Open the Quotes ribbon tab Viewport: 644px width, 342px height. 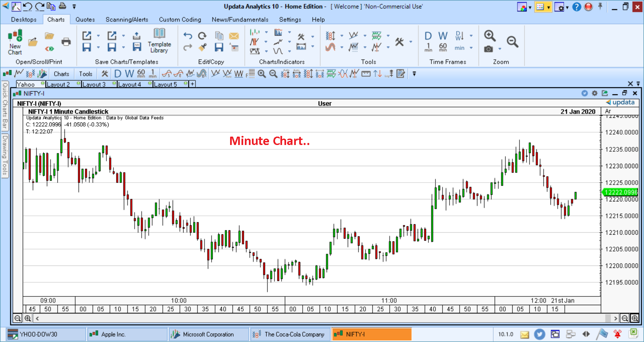(85, 19)
